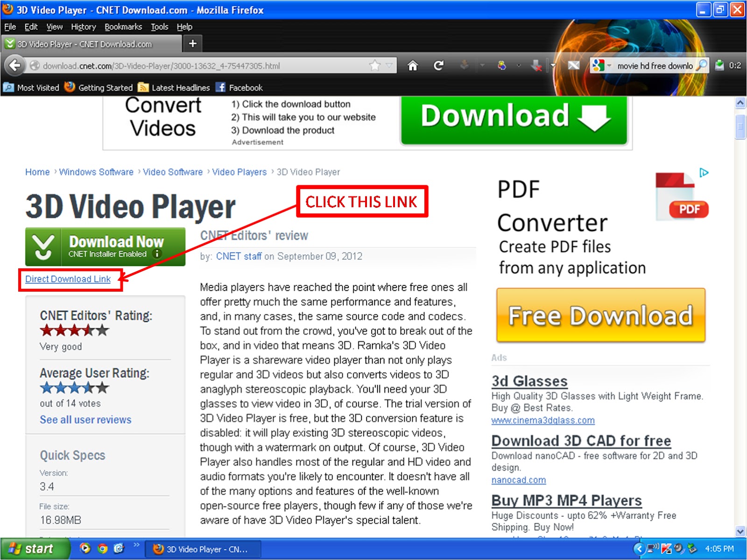Go back with the browser back arrow

(x=14, y=65)
